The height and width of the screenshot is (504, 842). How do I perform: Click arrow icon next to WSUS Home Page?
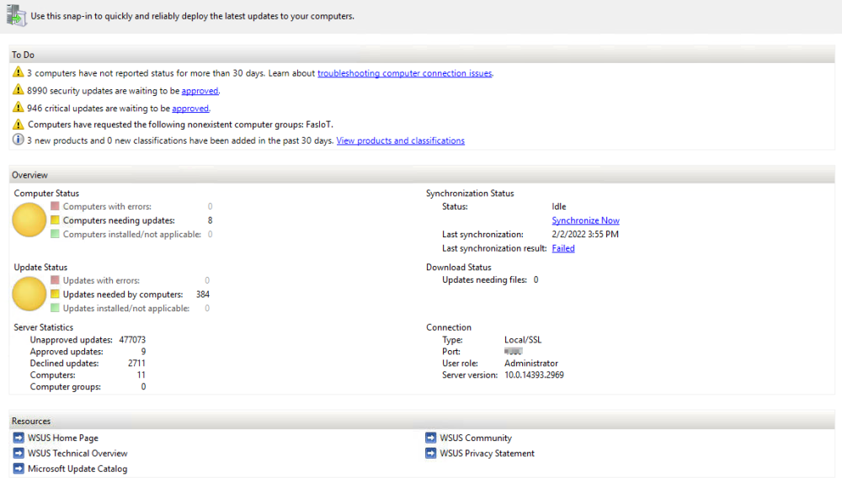pyautogui.click(x=19, y=438)
